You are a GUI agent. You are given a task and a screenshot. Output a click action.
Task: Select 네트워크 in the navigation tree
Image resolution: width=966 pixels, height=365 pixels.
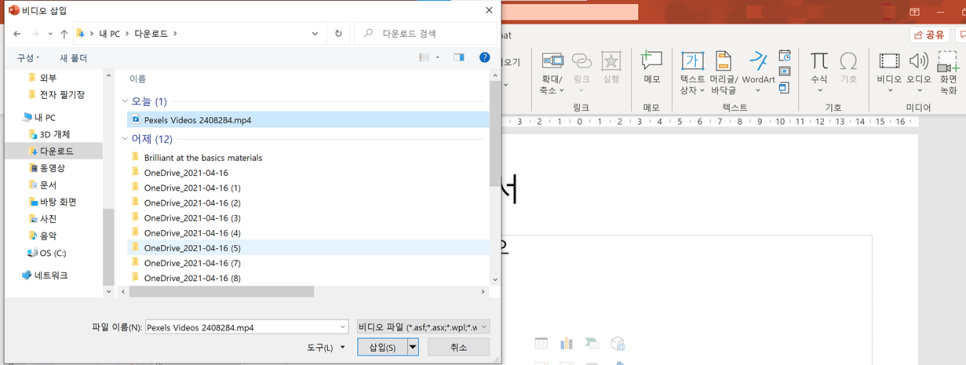click(x=45, y=275)
